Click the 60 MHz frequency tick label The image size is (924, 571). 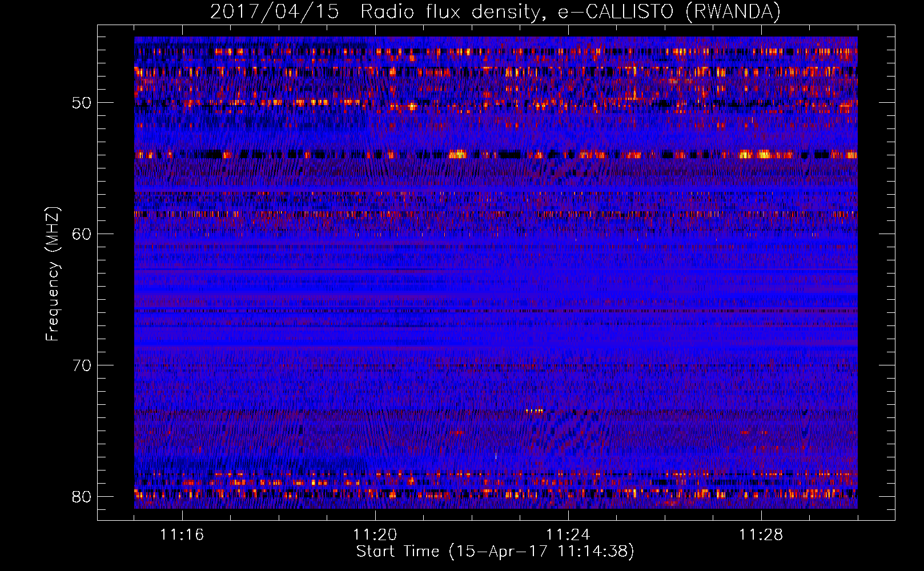click(82, 234)
